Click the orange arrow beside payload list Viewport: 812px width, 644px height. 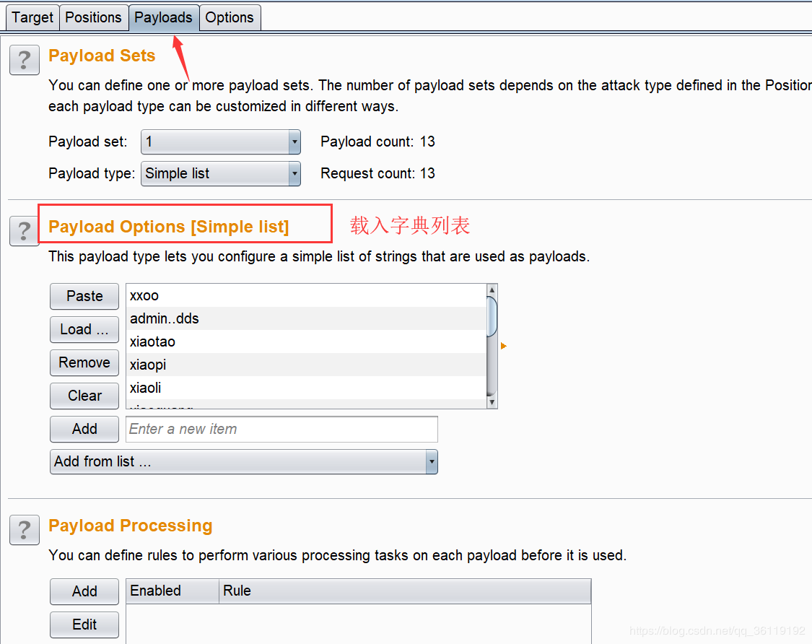(504, 346)
